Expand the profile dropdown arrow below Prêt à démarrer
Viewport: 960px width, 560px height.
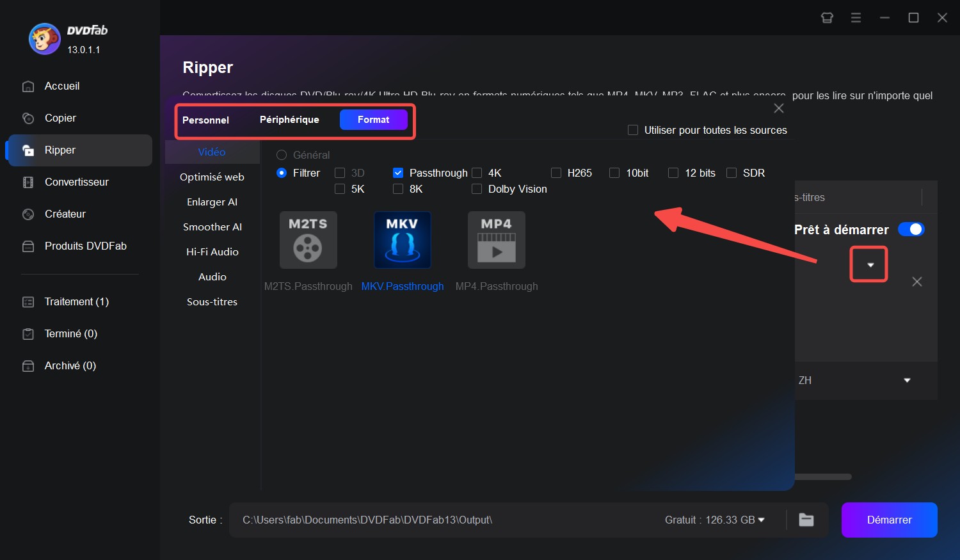(870, 264)
